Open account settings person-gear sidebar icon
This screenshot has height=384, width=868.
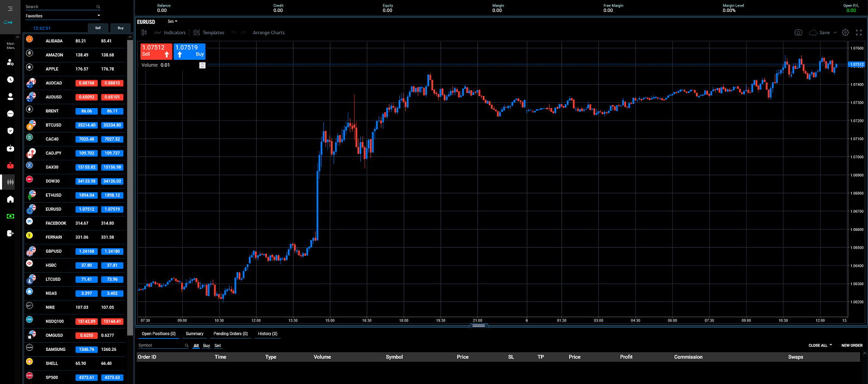pyautogui.click(x=10, y=62)
